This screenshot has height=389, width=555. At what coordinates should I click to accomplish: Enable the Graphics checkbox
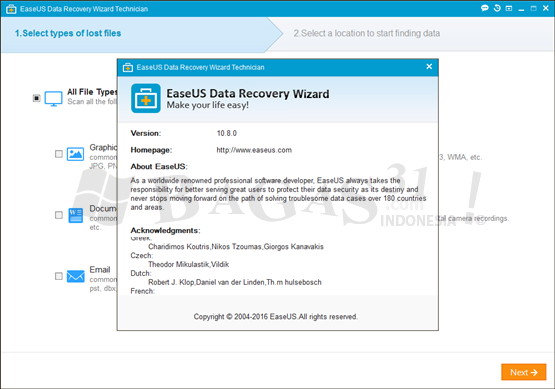pyautogui.click(x=59, y=154)
